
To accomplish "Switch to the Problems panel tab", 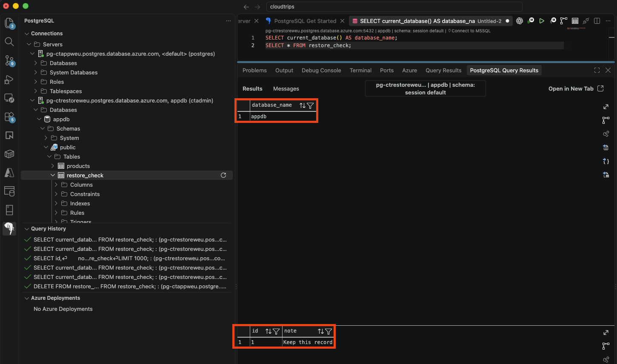I will point(254,71).
